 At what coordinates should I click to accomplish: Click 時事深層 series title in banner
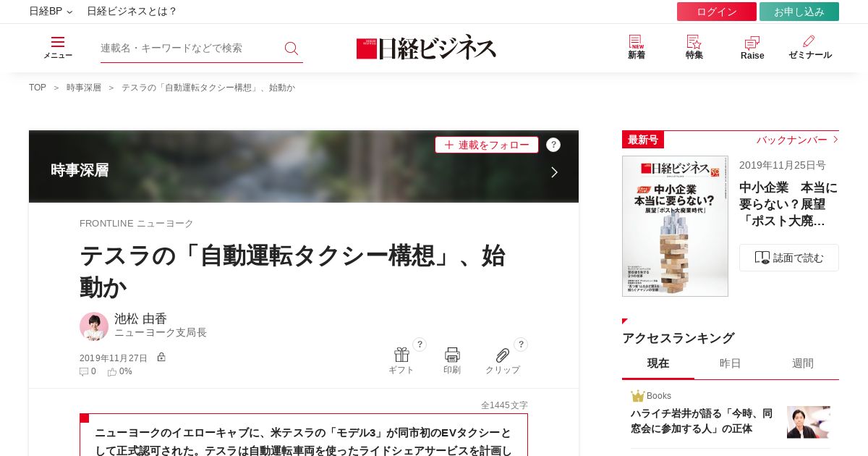80,170
